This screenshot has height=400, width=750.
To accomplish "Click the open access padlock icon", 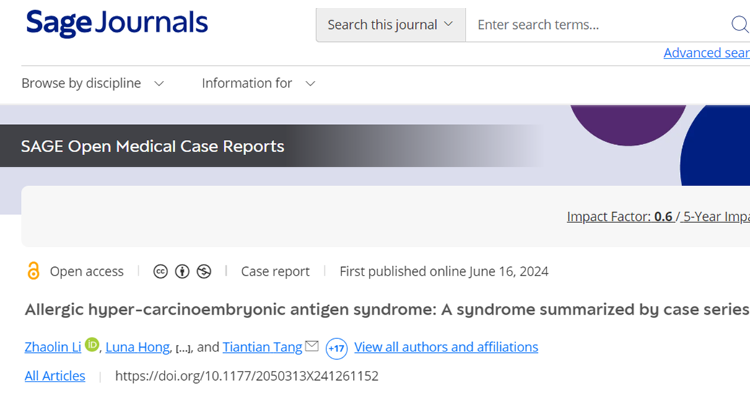I will click(x=33, y=271).
